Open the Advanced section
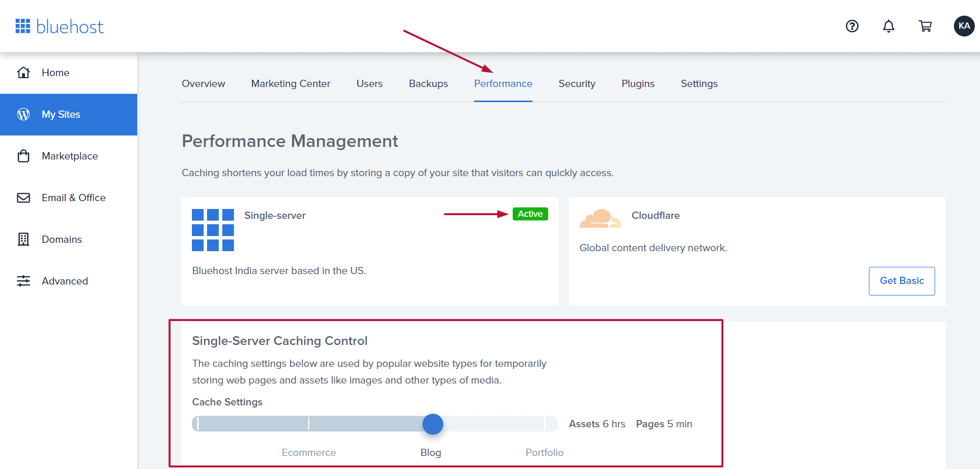The width and height of the screenshot is (980, 469). pyautogui.click(x=68, y=281)
